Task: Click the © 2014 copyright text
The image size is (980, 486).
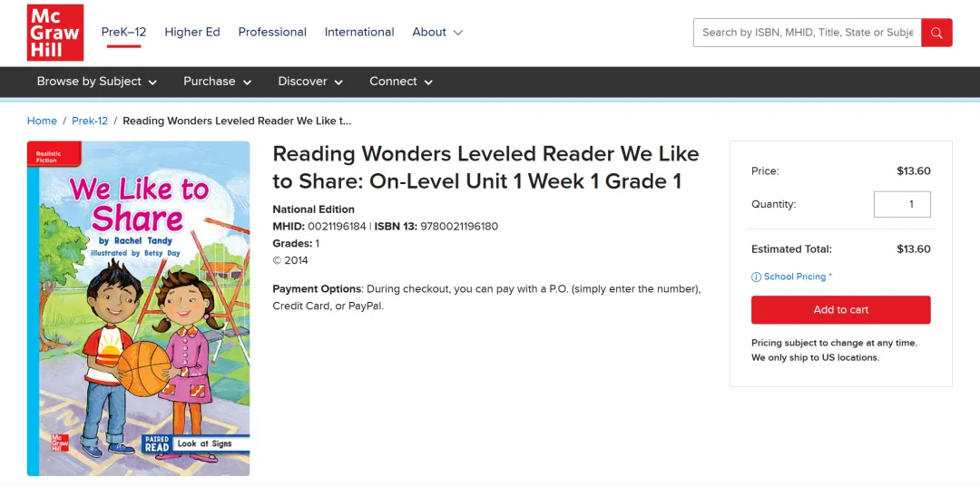Action: [x=290, y=260]
